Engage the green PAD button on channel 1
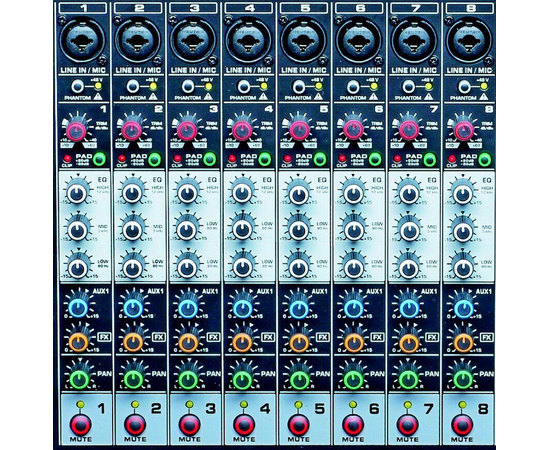 [x=99, y=159]
